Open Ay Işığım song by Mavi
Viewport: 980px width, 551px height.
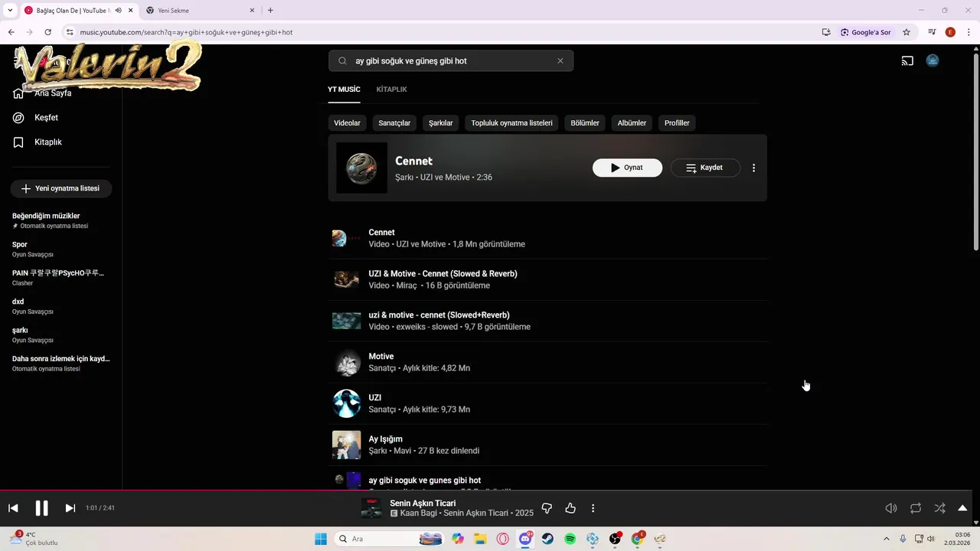click(x=547, y=445)
